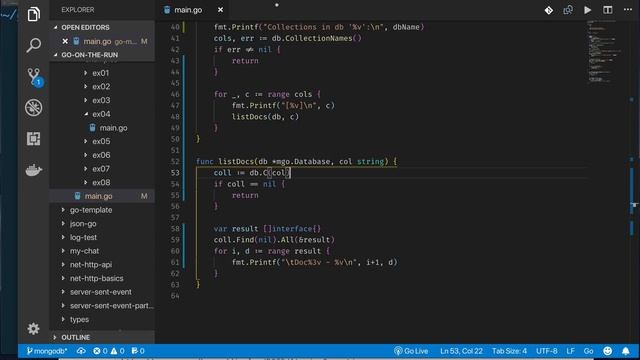Click the code minimap preview

pos(605,51)
